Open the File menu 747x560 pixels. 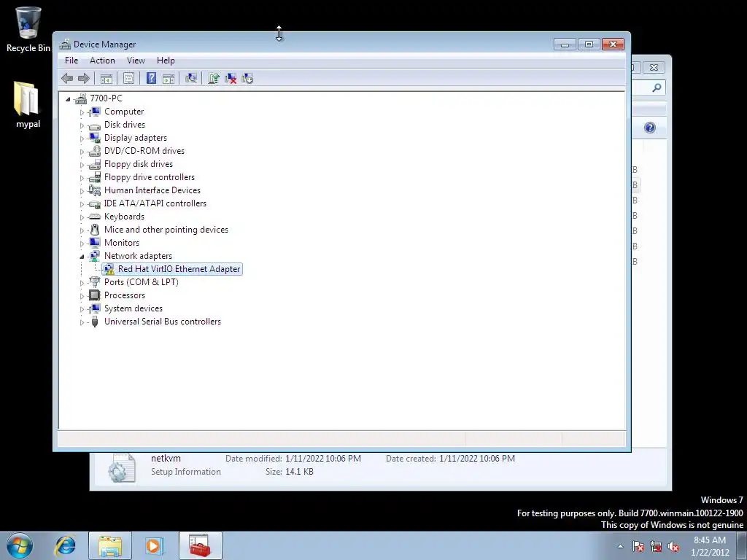[71, 61]
